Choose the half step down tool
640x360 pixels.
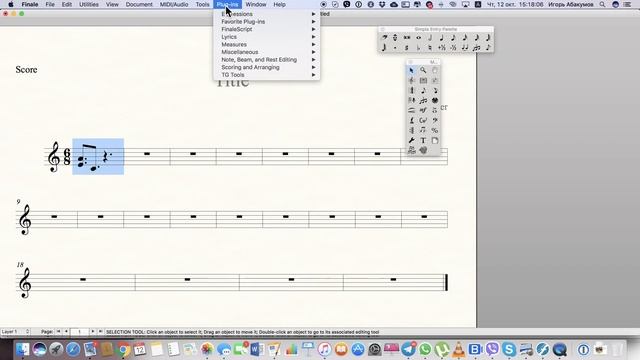pos(453,48)
